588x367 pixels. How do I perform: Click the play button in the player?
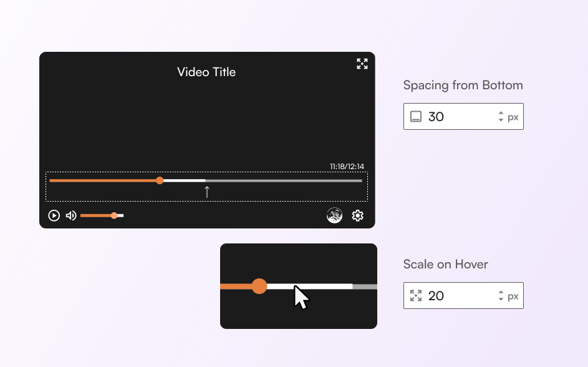pos(54,215)
